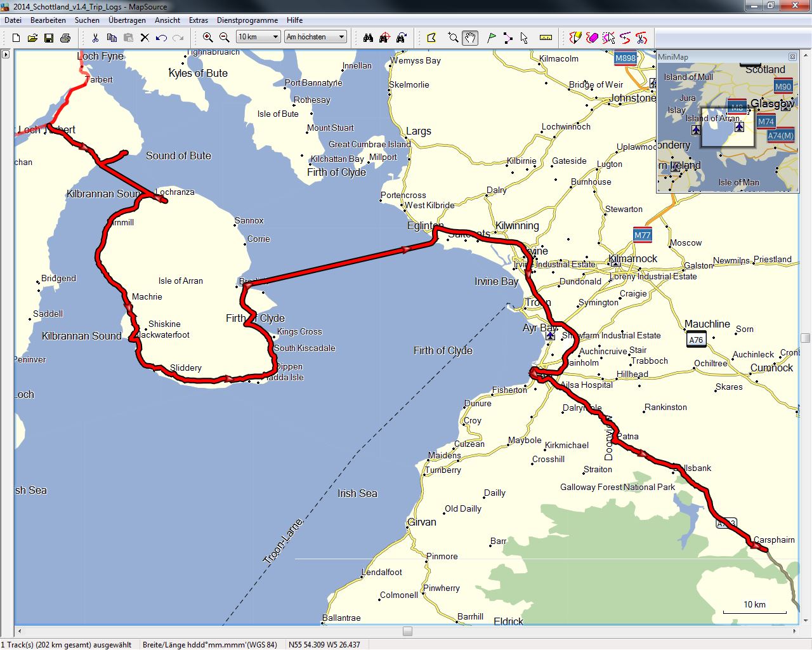
Task: Click the save disk button
Action: (49, 38)
